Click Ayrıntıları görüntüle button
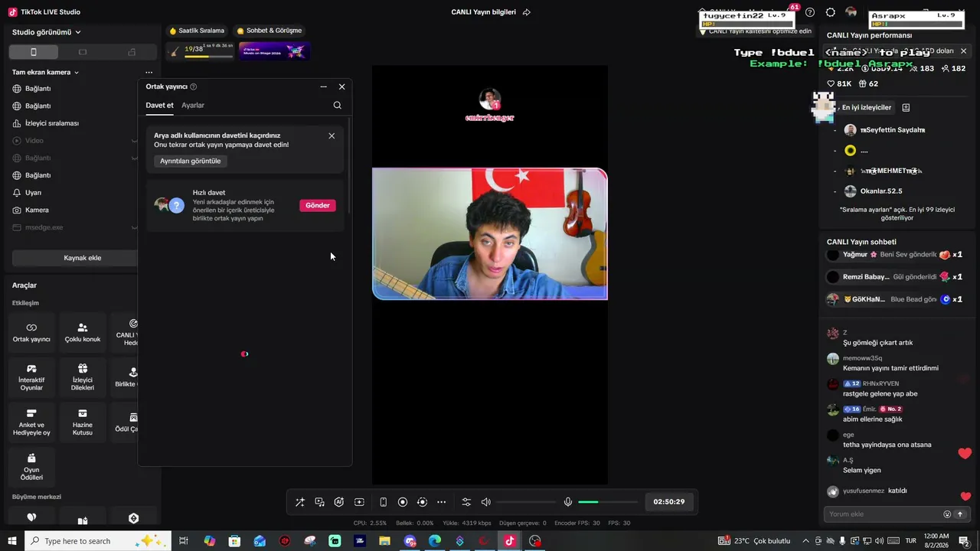The image size is (980, 551). coord(191,161)
